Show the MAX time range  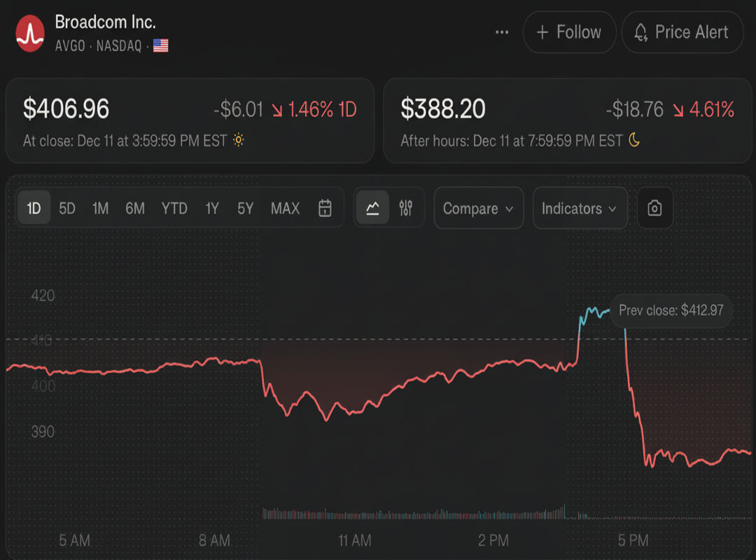(285, 208)
